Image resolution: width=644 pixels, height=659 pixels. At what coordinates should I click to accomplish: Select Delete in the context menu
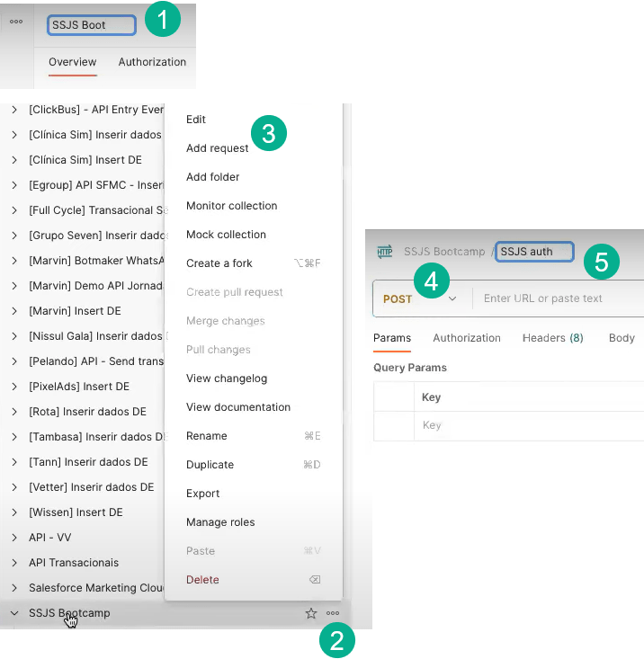pyautogui.click(x=202, y=580)
